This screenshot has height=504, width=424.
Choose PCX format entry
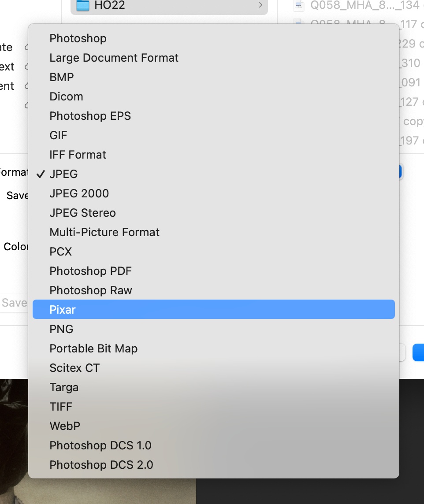(x=213, y=252)
